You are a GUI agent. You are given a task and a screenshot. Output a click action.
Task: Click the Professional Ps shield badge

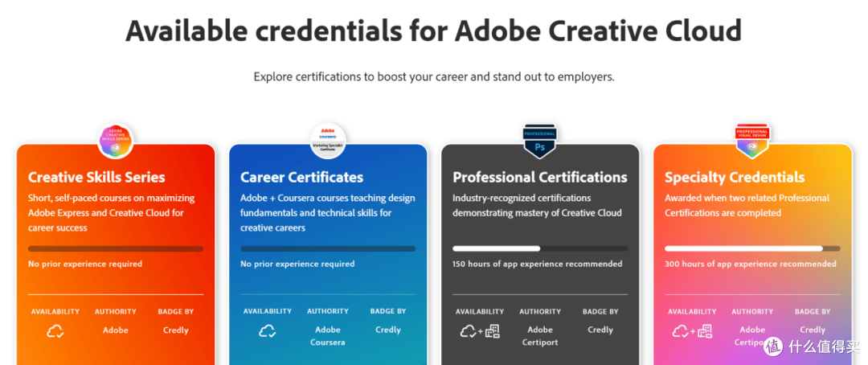tap(540, 141)
